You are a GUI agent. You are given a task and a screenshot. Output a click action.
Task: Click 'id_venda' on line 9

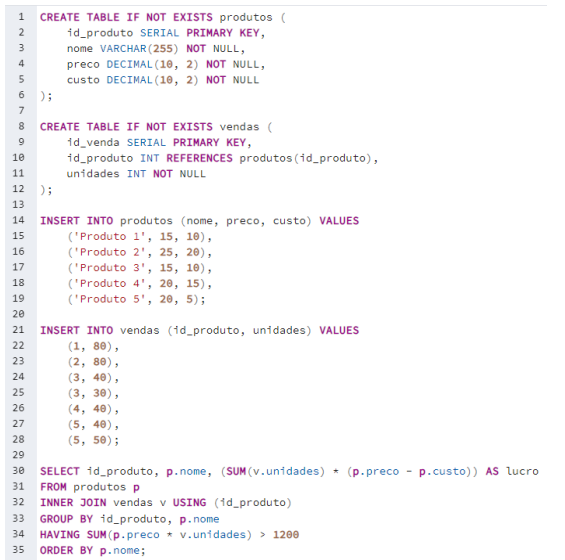tap(93, 142)
